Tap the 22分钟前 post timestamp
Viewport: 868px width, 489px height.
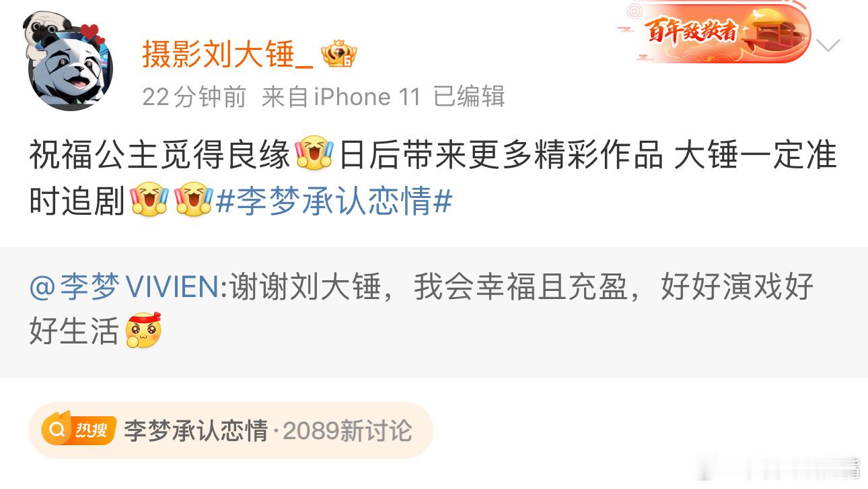coord(194,97)
